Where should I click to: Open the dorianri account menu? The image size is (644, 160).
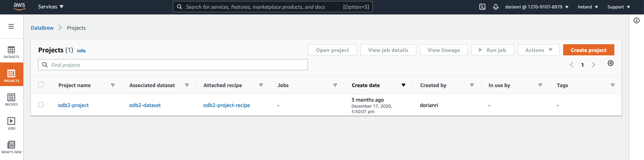tap(537, 7)
